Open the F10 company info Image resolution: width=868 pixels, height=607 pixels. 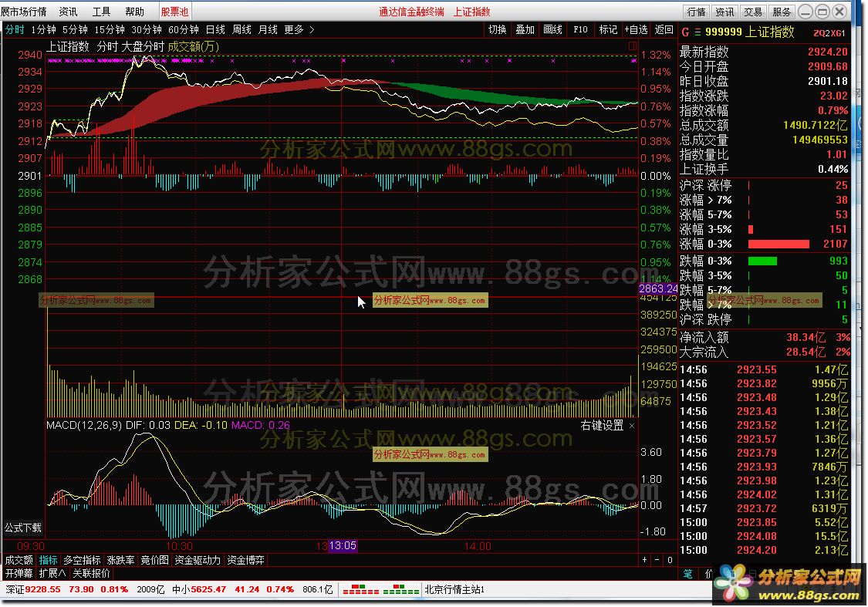pos(580,30)
